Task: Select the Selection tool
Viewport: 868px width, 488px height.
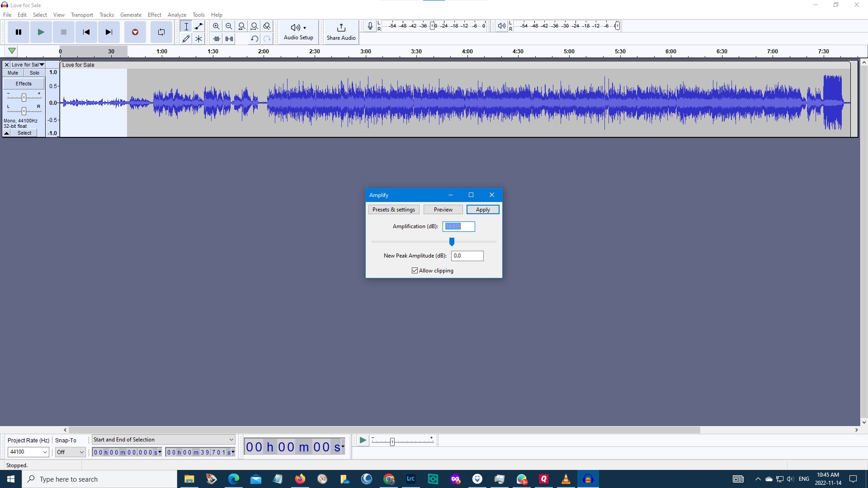Action: coord(186,26)
